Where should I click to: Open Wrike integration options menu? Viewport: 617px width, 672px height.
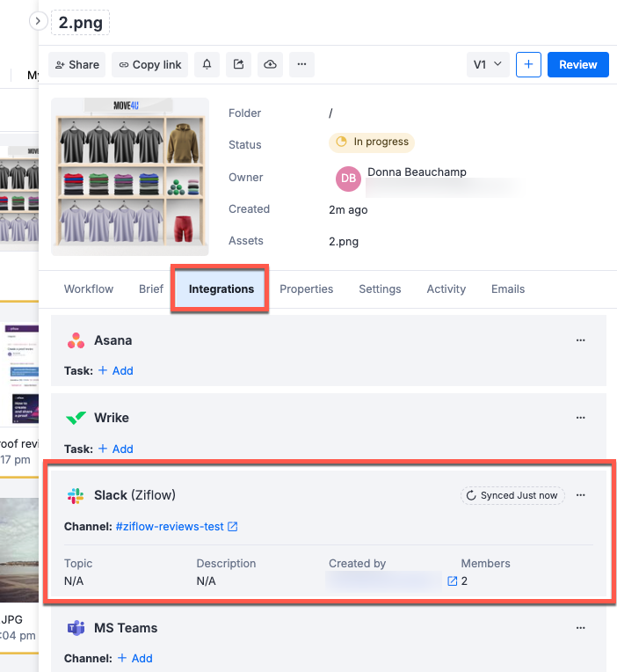tap(580, 418)
